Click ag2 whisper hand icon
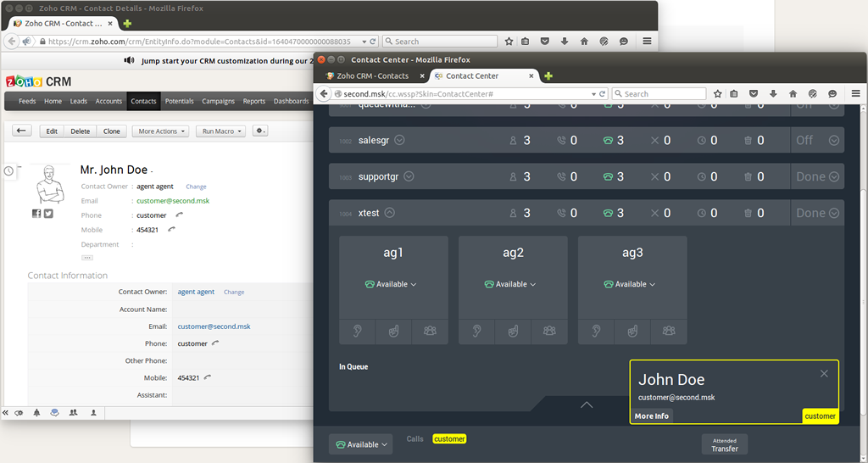Screen dimensions: 868x463 pyautogui.click(x=513, y=332)
